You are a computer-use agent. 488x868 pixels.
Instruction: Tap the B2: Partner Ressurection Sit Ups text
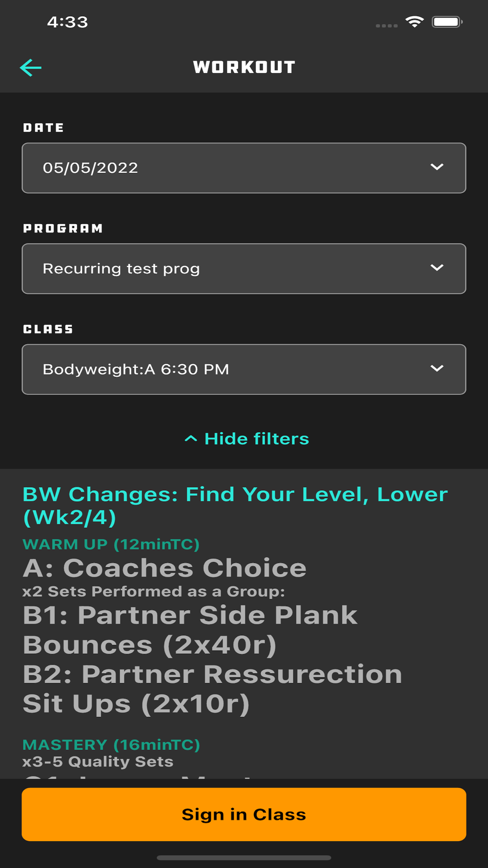212,688
